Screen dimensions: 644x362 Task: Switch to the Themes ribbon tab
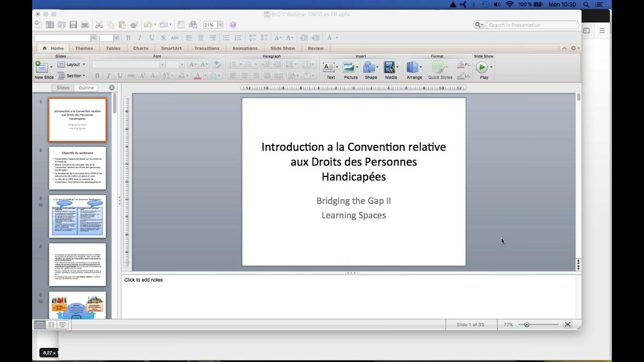84,48
